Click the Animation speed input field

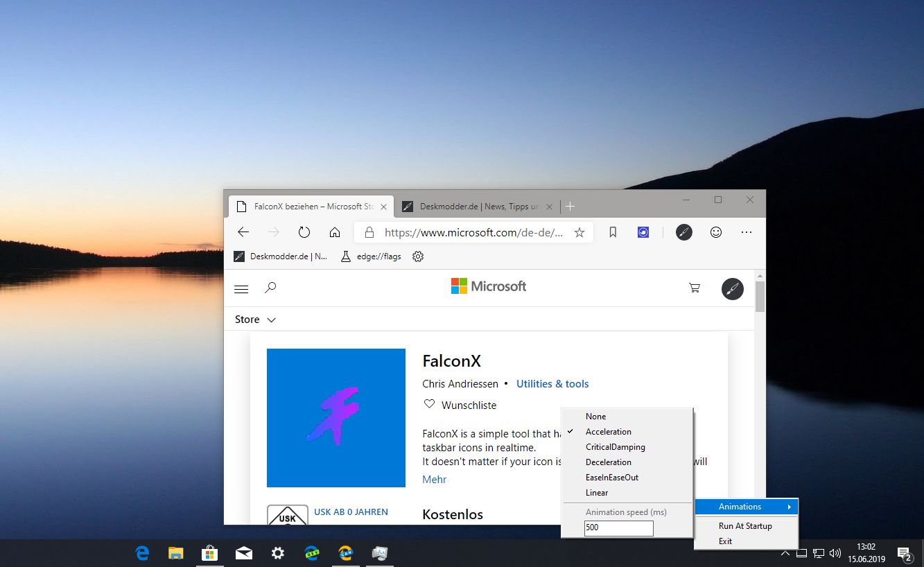coord(618,528)
